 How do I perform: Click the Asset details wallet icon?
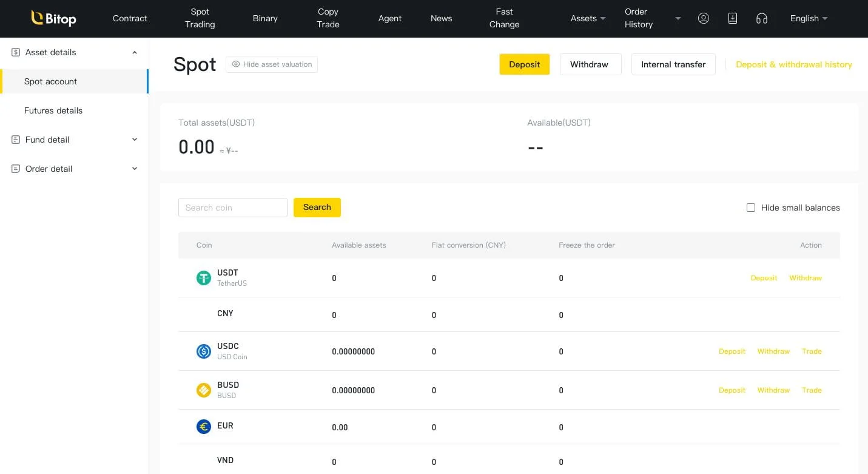[x=16, y=52]
